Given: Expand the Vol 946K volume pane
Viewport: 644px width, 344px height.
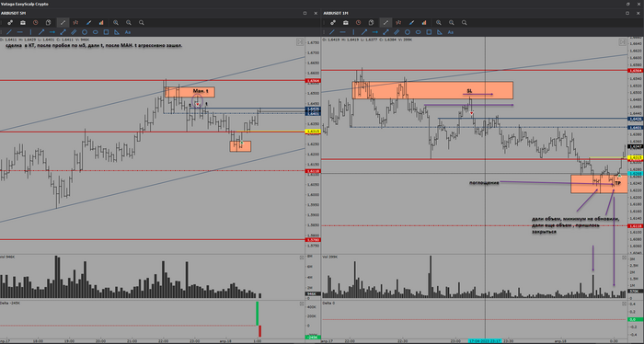Looking at the screenshot, I should click(302, 258).
